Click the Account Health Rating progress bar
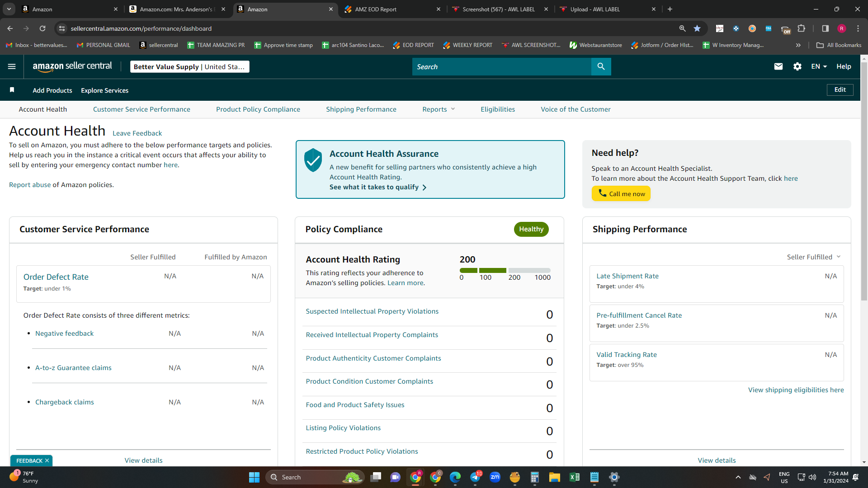Viewport: 868px width, 488px height. (x=505, y=270)
